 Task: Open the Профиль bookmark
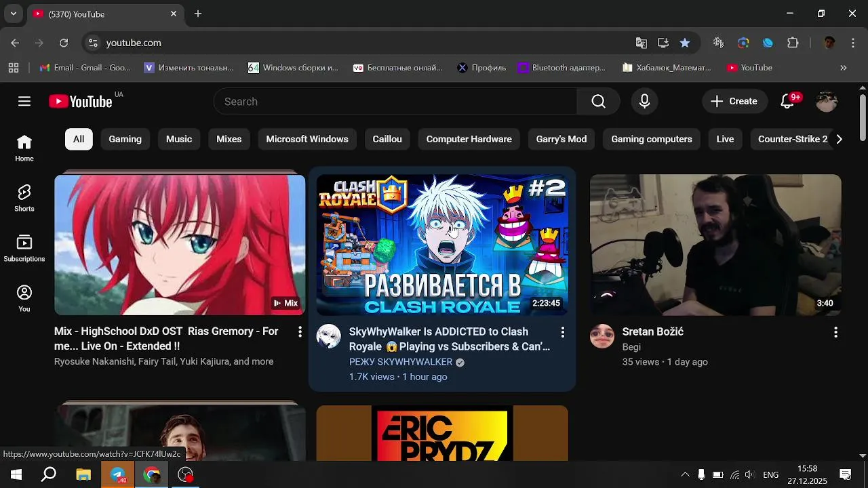tap(481, 68)
